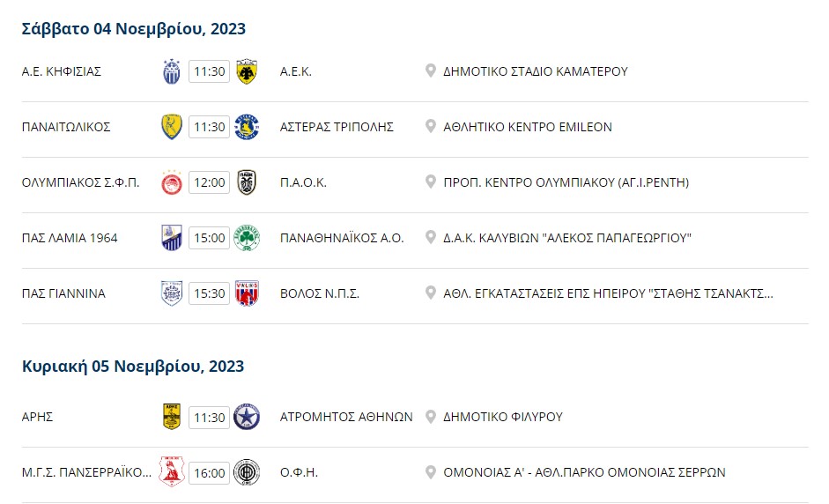829x504 pixels.
Task: Click the Σάββατο 04 Νοεμβρίου, 2023 heading
Action: click(134, 28)
